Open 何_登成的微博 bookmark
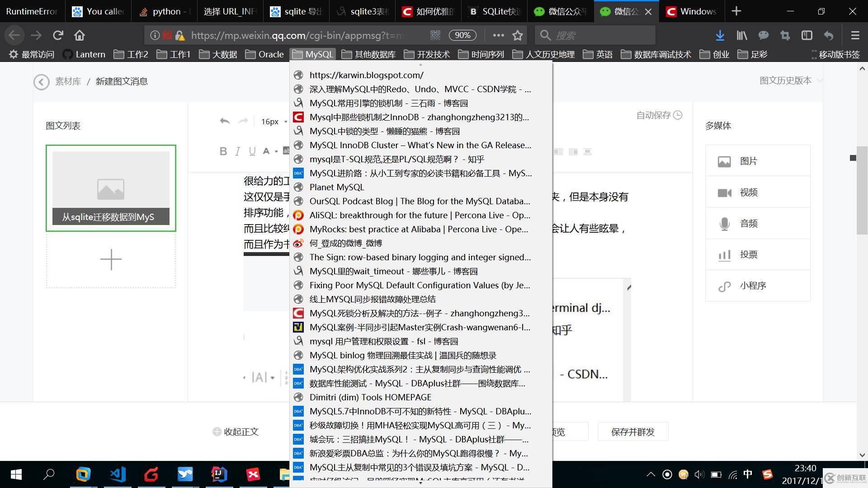This screenshot has height=488, width=868. tap(421, 243)
